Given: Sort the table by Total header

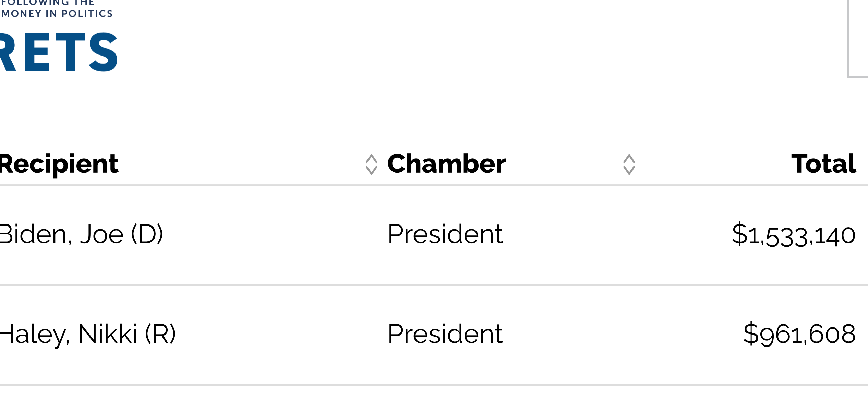Looking at the screenshot, I should pos(823,164).
